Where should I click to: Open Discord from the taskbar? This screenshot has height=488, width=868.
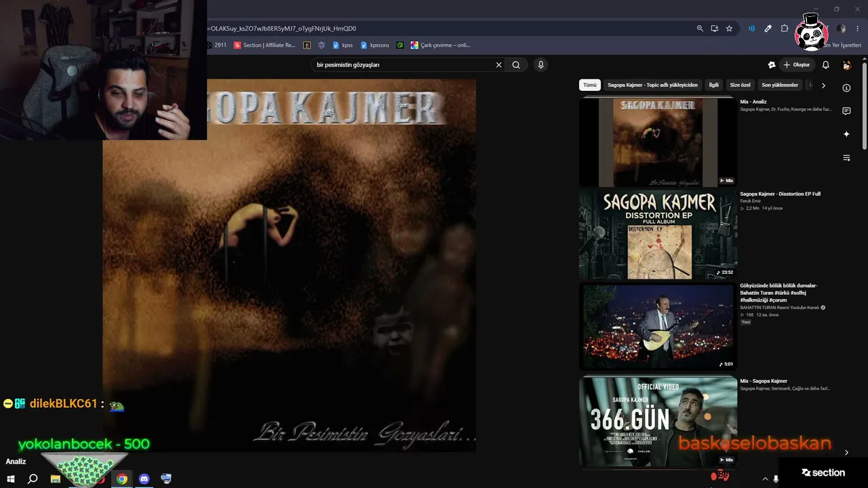coord(144,479)
